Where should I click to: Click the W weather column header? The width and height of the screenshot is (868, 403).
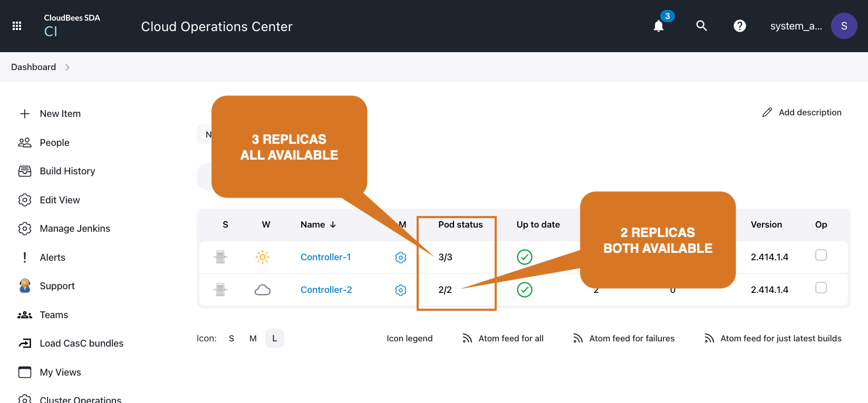[266, 224]
